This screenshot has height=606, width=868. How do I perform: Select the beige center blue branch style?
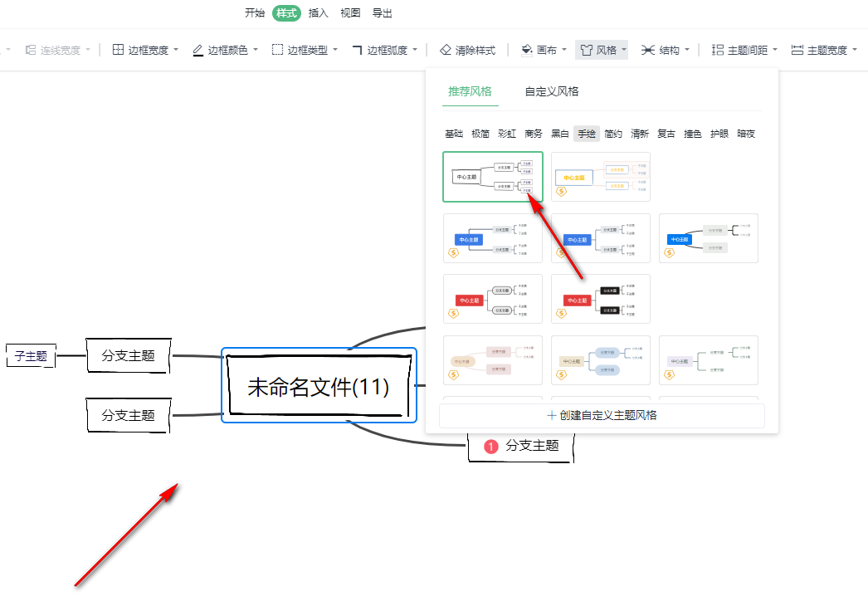[x=601, y=360]
